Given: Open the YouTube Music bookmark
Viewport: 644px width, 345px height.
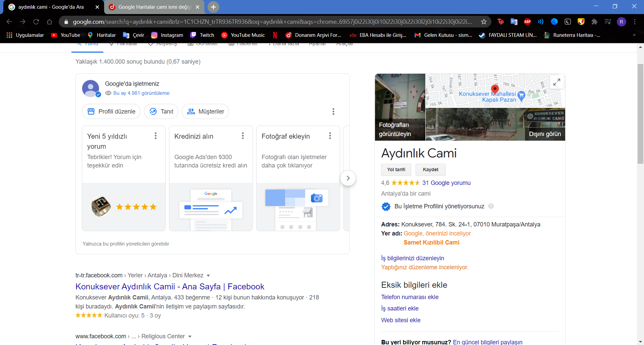Looking at the screenshot, I should [x=243, y=35].
